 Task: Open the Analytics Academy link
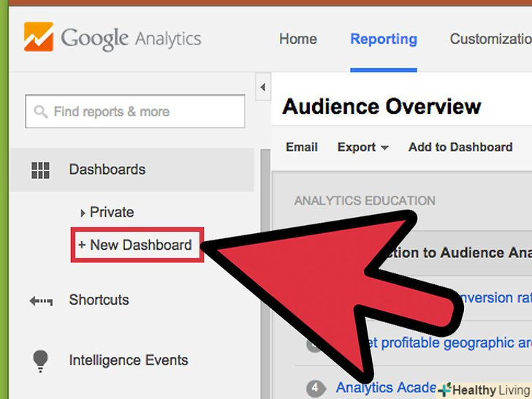pos(387,387)
